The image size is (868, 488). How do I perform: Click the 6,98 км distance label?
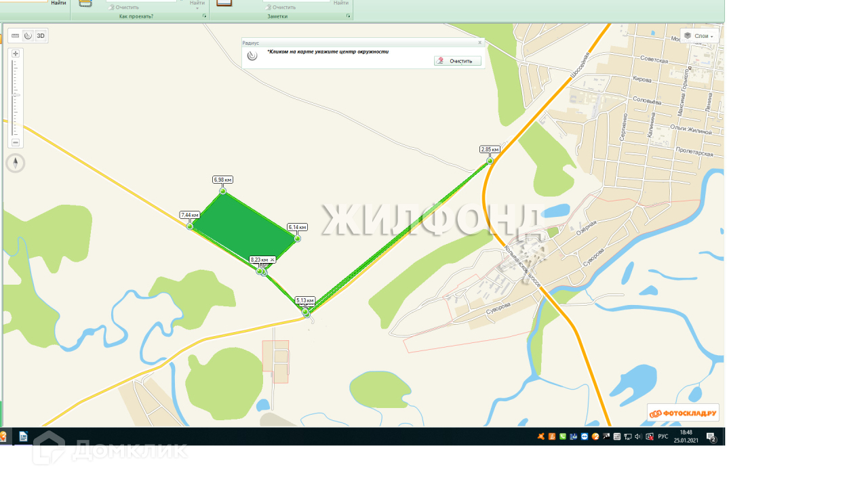tap(222, 180)
